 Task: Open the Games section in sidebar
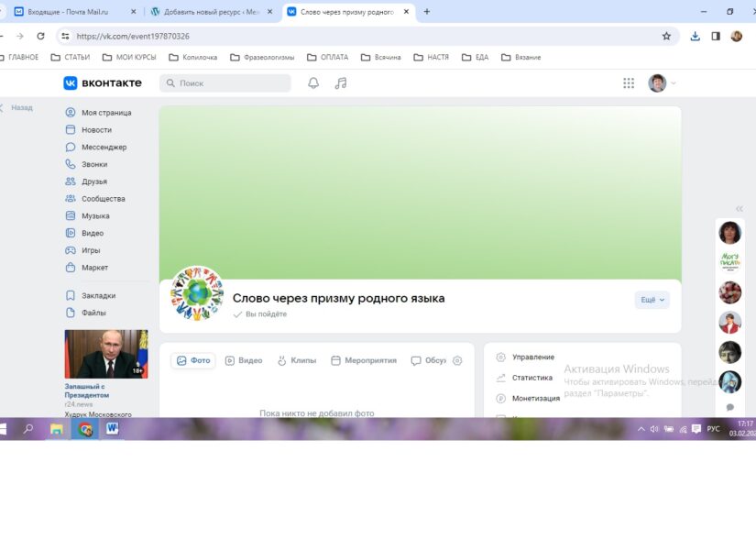pos(91,250)
